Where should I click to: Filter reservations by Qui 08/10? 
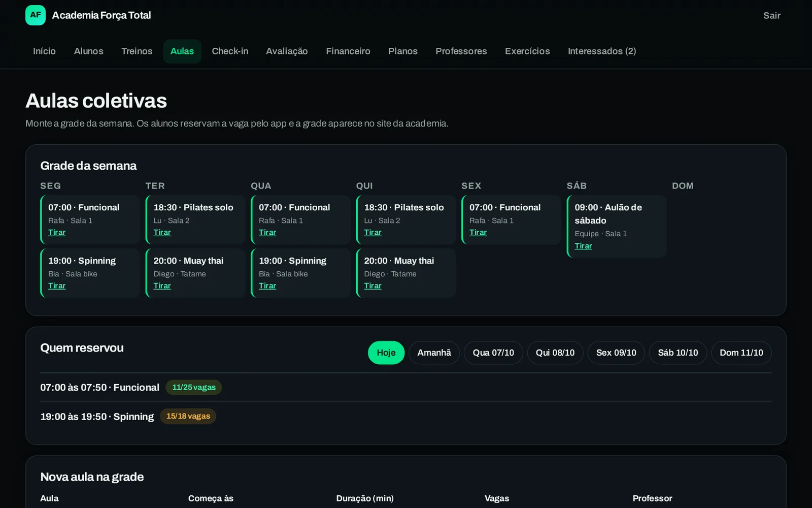pyautogui.click(x=555, y=353)
